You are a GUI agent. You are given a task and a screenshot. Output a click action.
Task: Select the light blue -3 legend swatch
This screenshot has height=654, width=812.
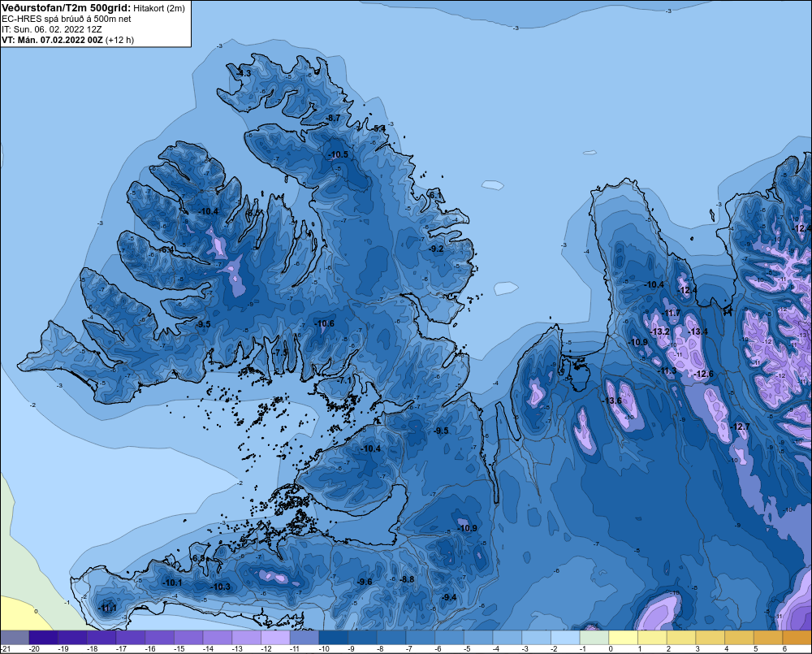coord(537,637)
